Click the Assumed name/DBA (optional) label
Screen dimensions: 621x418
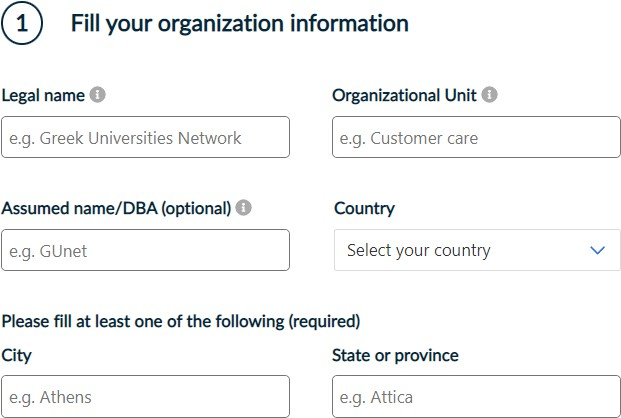pos(116,209)
